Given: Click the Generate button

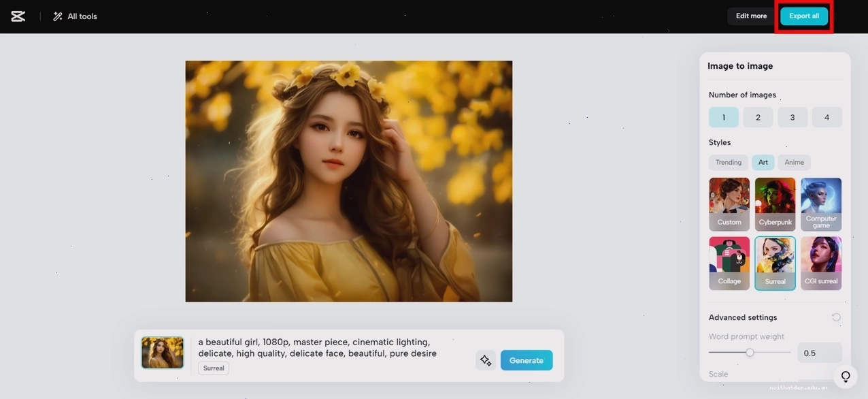Looking at the screenshot, I should [527, 360].
